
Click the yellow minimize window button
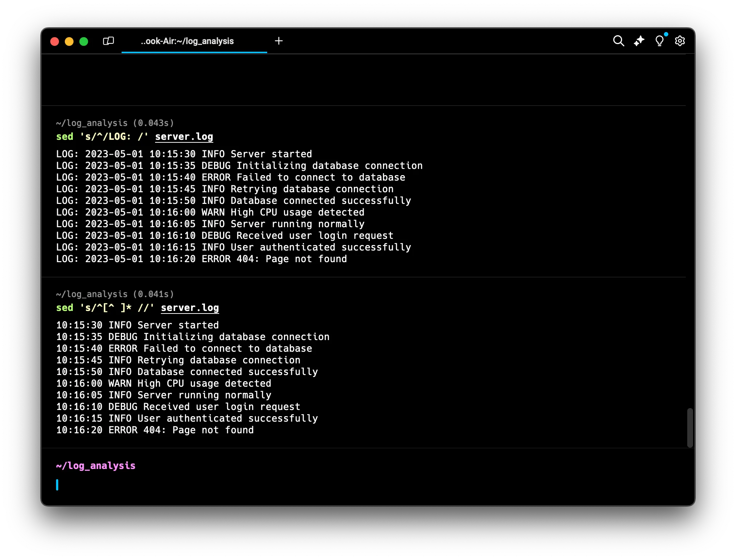(x=69, y=42)
